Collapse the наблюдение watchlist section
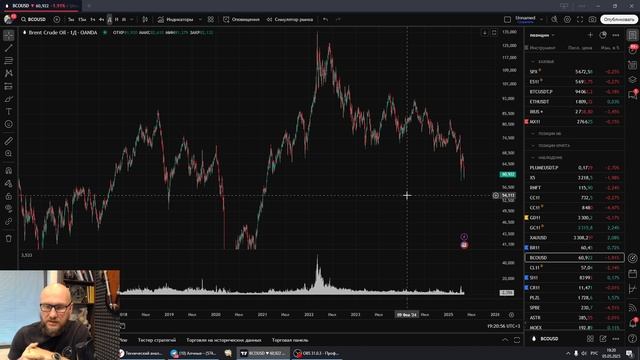The height and width of the screenshot is (360, 640). (533, 157)
